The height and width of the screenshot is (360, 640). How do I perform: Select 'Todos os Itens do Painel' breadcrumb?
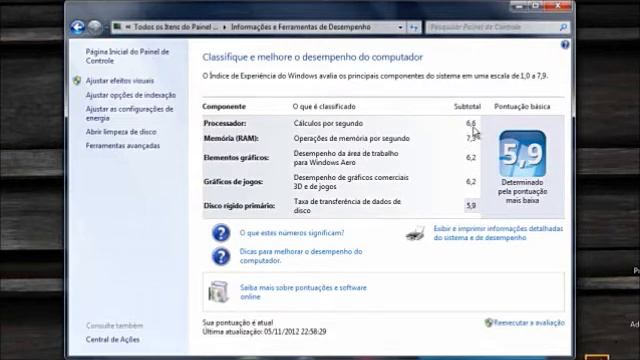(x=176, y=27)
